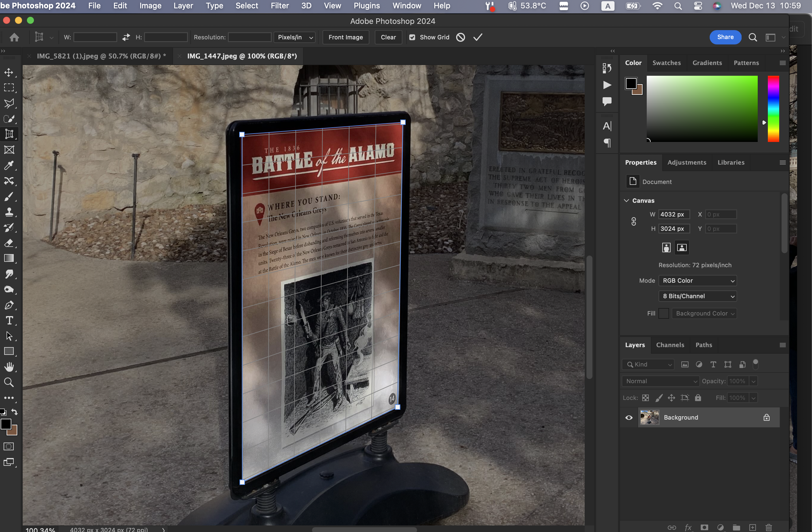Select the Hand tool
The width and height of the screenshot is (812, 532).
(x=9, y=367)
